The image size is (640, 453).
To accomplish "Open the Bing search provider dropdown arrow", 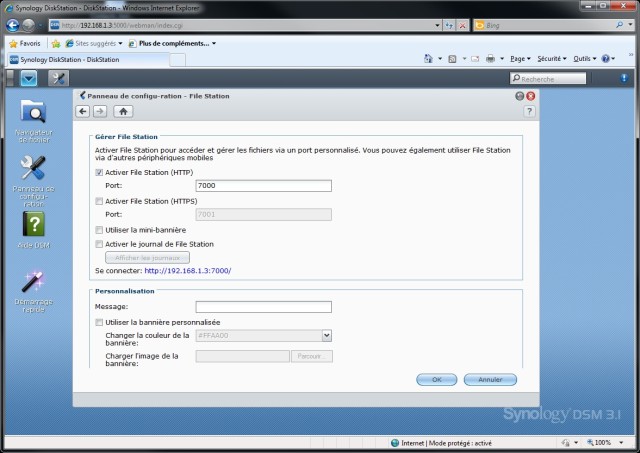I will coord(630,25).
